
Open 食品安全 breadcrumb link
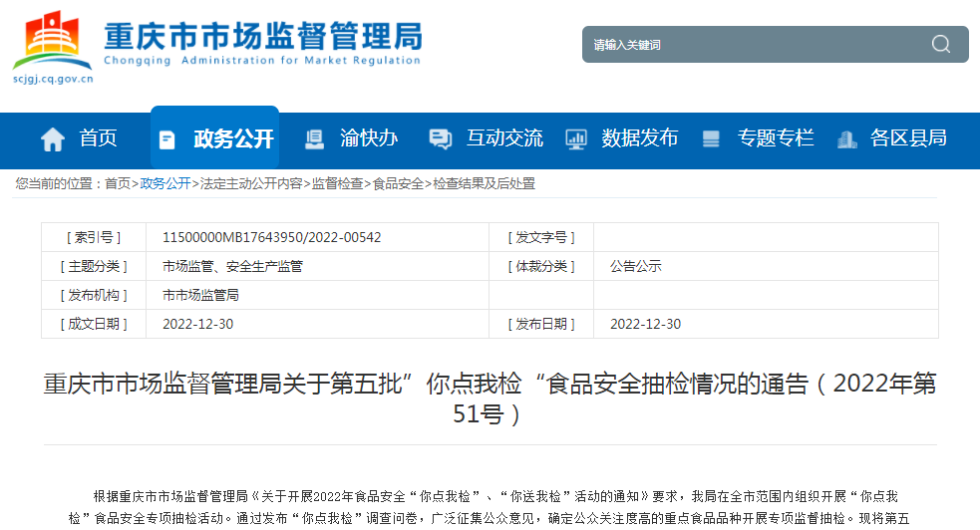(398, 183)
